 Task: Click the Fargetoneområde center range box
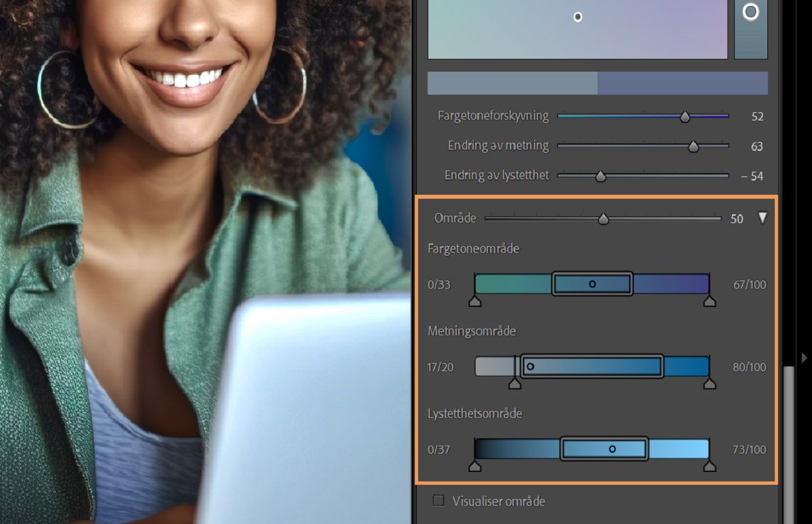click(x=592, y=284)
